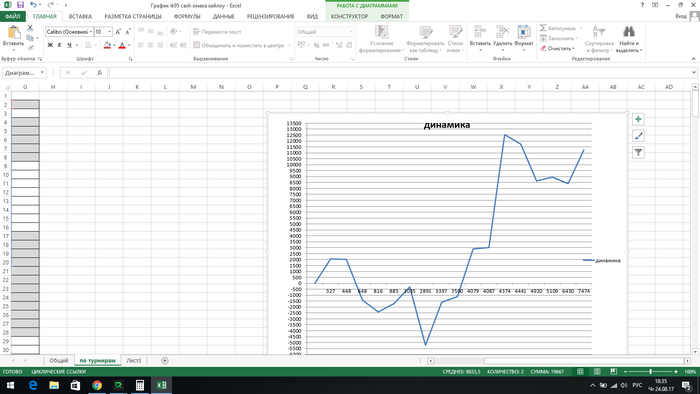Switch to sheet Лист3

click(x=133, y=361)
